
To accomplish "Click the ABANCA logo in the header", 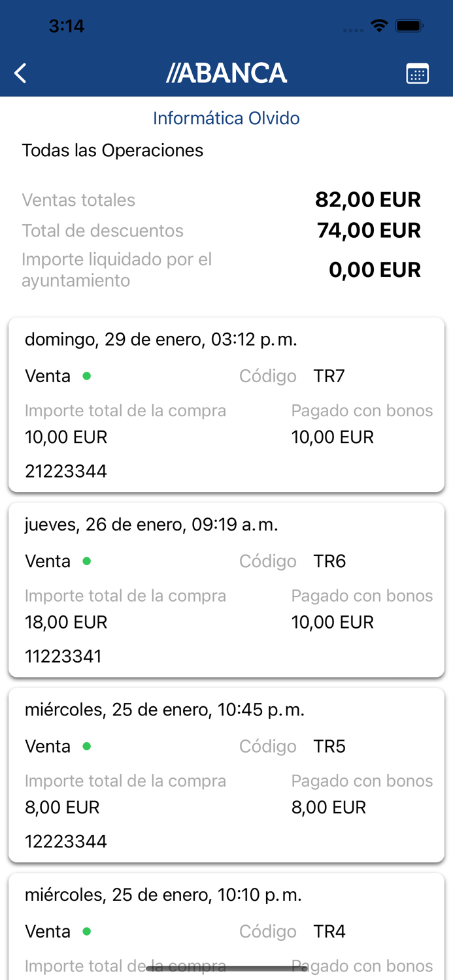I will coord(227,73).
